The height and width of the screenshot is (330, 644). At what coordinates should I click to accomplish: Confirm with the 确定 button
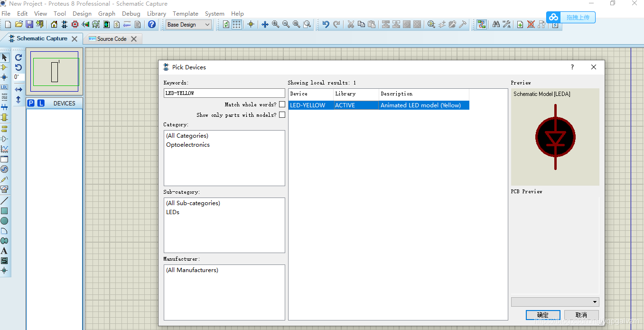(543, 315)
